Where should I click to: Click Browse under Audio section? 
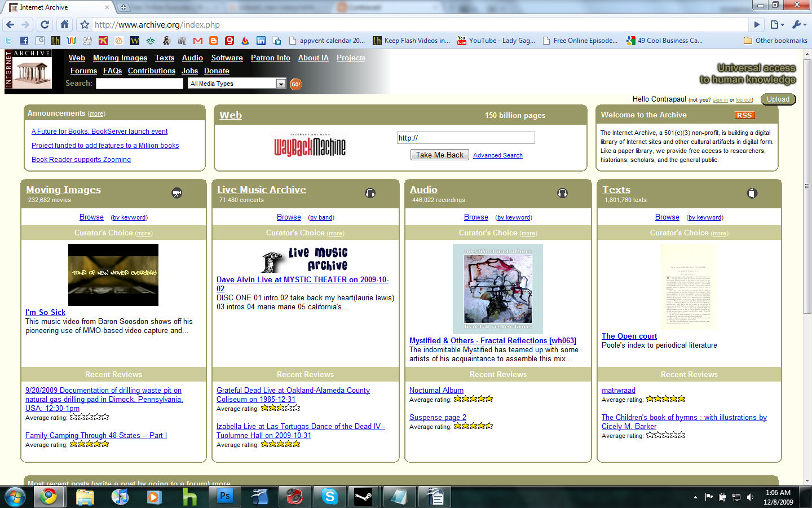(476, 217)
